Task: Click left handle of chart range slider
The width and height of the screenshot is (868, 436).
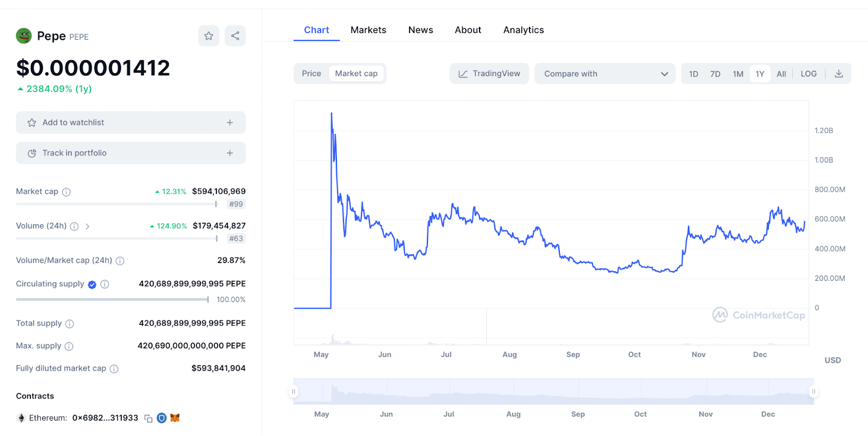Action: point(293,392)
